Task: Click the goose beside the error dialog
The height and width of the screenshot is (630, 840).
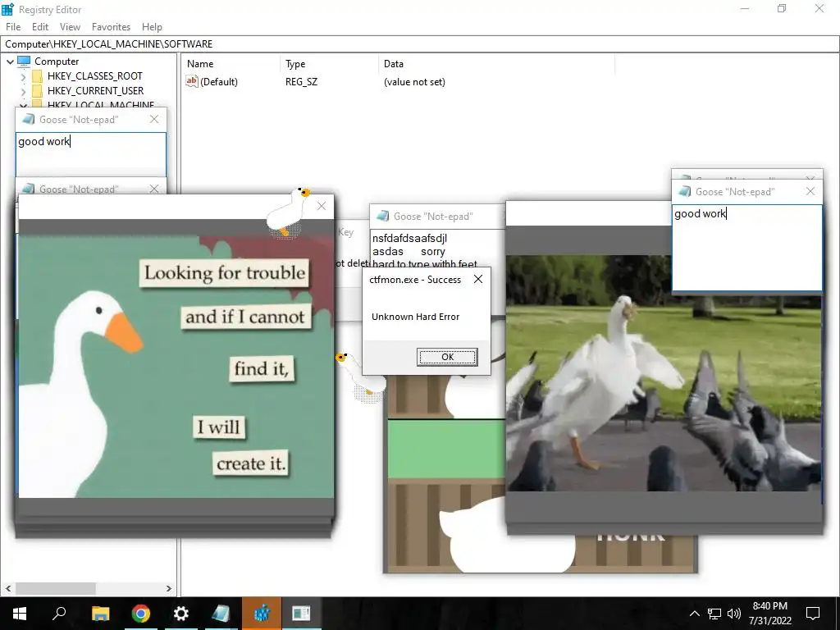Action: coord(360,376)
